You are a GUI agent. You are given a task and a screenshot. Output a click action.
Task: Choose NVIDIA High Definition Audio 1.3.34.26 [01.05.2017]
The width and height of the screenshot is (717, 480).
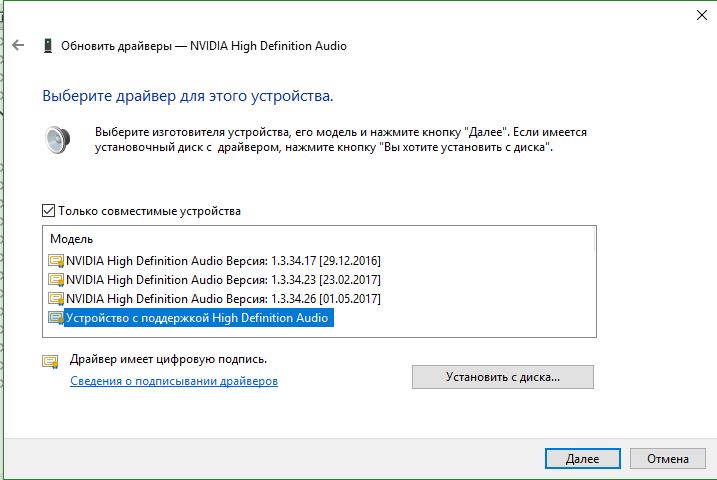tap(222, 298)
